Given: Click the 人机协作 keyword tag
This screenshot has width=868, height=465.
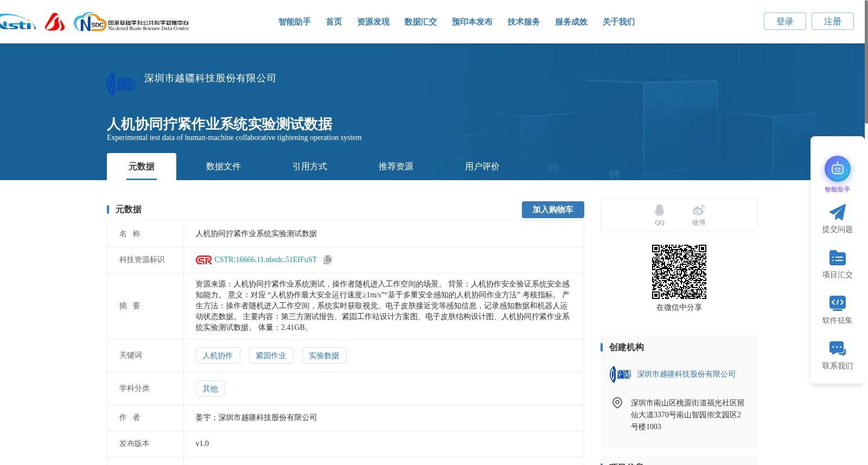Looking at the screenshot, I should pos(218,355).
